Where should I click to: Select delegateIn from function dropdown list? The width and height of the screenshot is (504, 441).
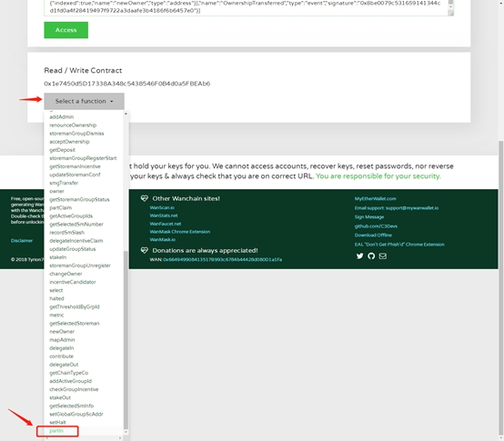tap(61, 348)
